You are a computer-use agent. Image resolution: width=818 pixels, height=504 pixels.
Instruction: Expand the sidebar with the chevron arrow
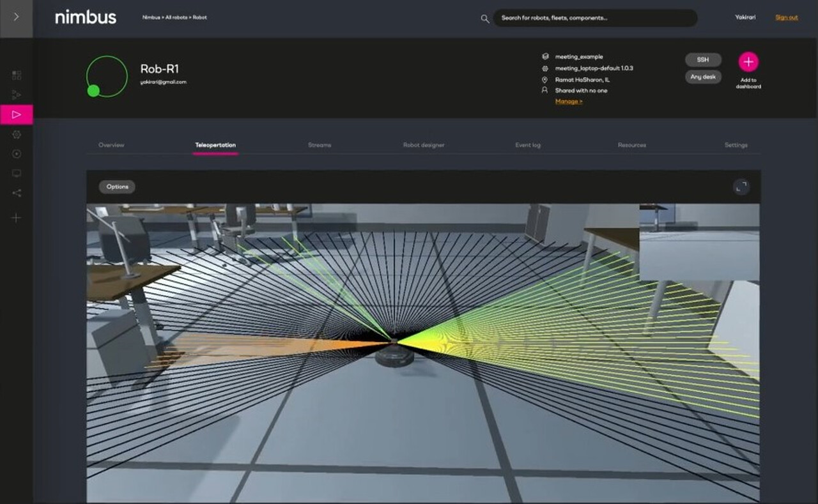click(16, 17)
